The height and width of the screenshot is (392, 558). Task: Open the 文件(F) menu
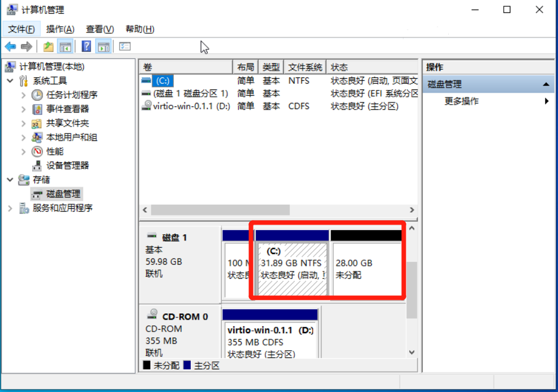(x=21, y=29)
